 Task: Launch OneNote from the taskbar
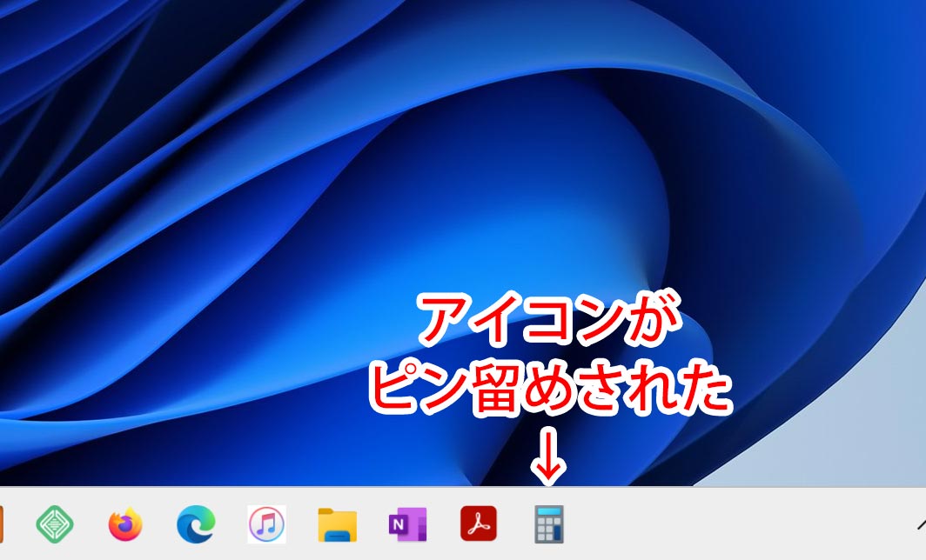click(407, 524)
